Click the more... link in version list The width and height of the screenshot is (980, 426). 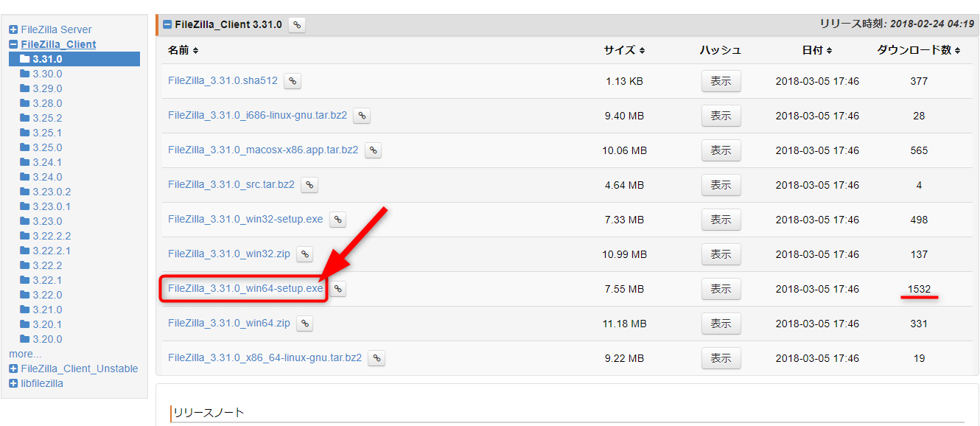click(25, 354)
